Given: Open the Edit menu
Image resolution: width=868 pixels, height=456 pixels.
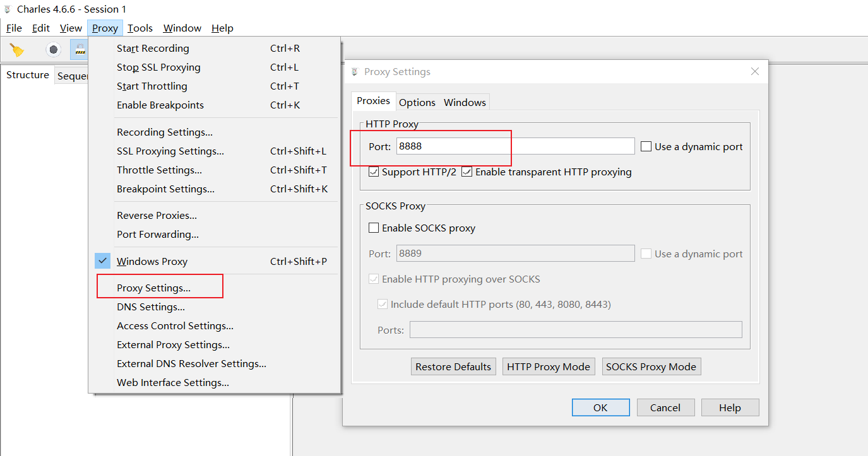Looking at the screenshot, I should coord(41,28).
